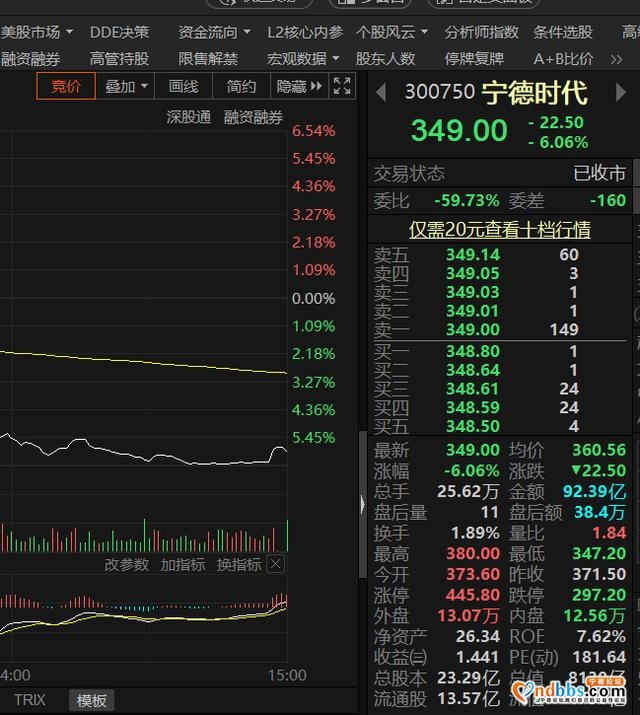Click the vertical scrollbar beside chart

[362, 505]
